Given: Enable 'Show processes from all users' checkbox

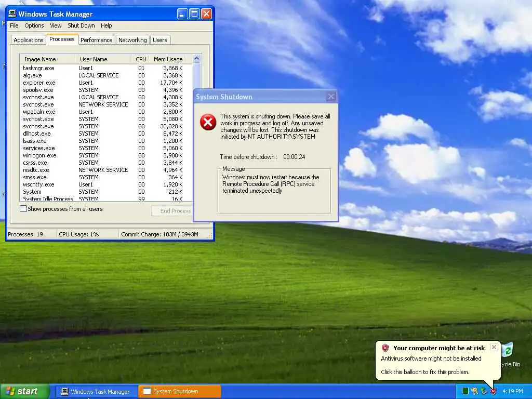Looking at the screenshot, I should click(23, 209).
